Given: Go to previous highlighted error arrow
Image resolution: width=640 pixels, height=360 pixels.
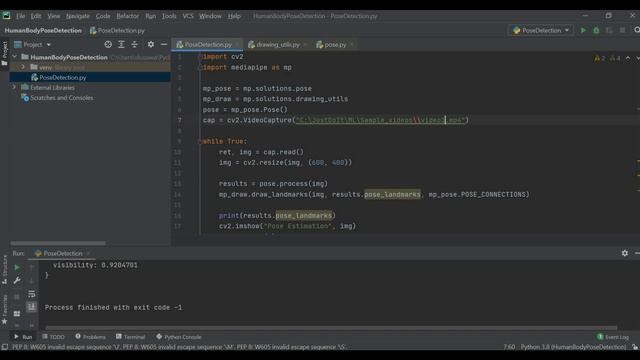Looking at the screenshot, I should pos(628,58).
